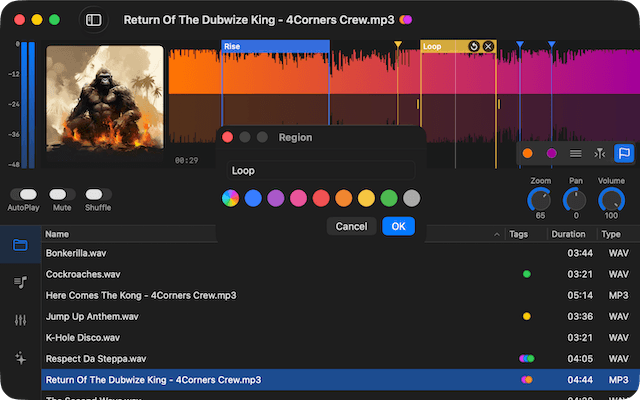640x400 pixels.
Task: Select the purple waveform color dot
Action: point(551,153)
